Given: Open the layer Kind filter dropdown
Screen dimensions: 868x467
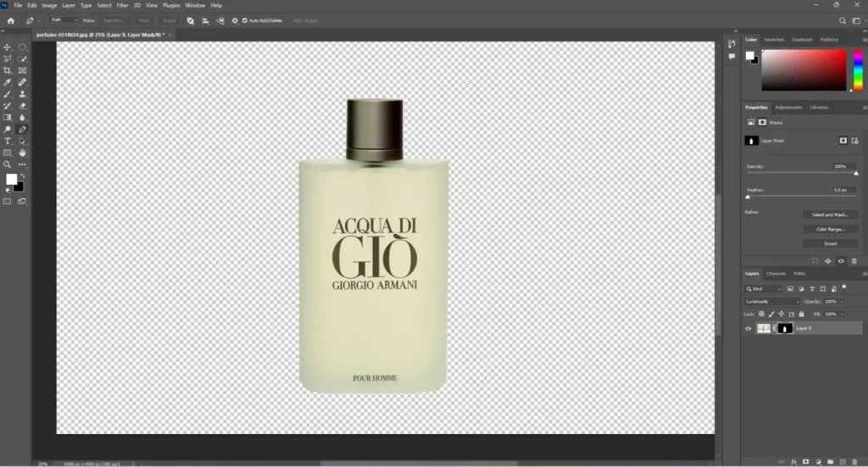Looking at the screenshot, I should click(763, 289).
